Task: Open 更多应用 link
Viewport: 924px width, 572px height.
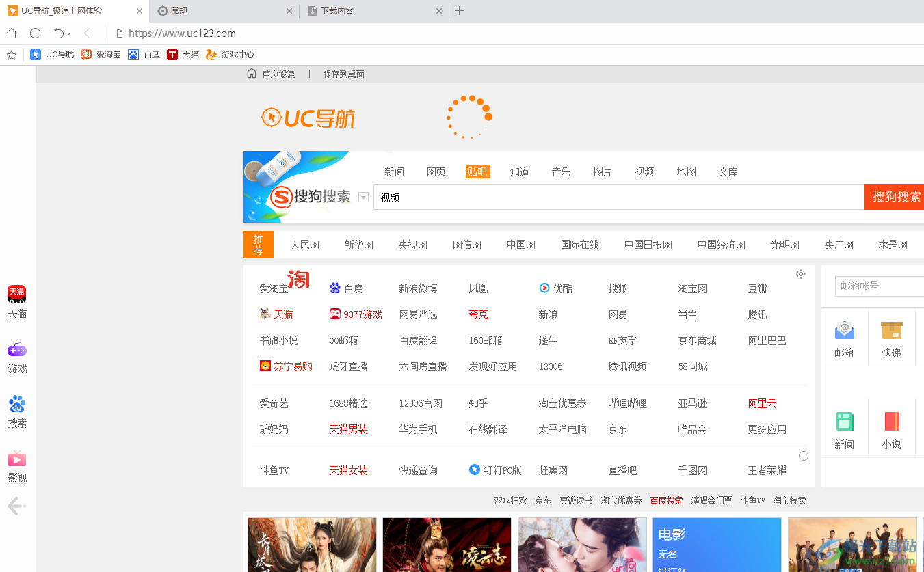Action: click(x=767, y=429)
